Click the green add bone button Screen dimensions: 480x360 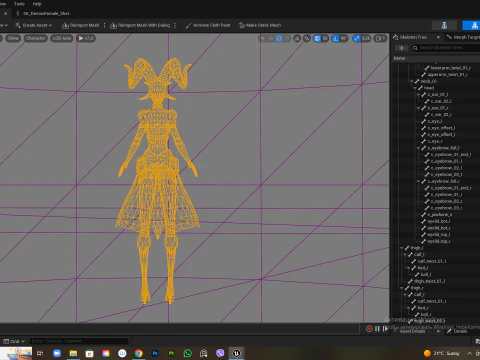[402, 48]
